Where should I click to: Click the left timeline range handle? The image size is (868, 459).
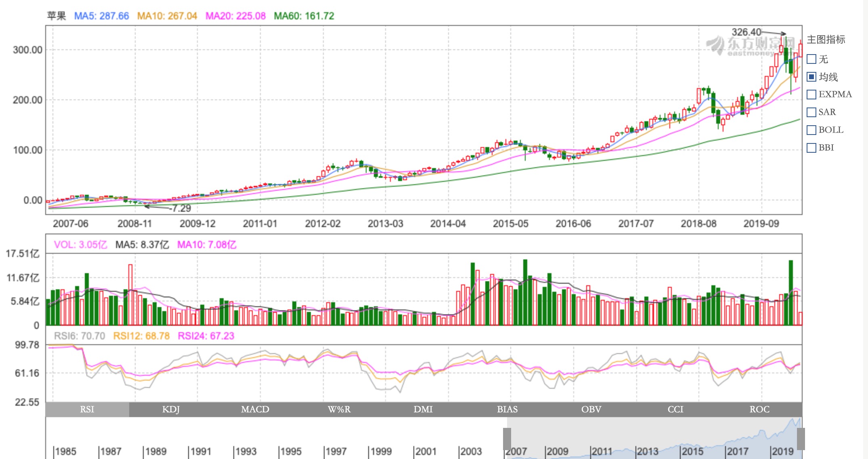pyautogui.click(x=507, y=439)
